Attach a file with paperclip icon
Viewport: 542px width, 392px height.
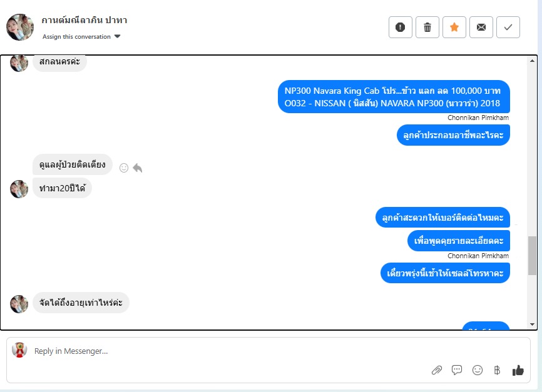437,370
